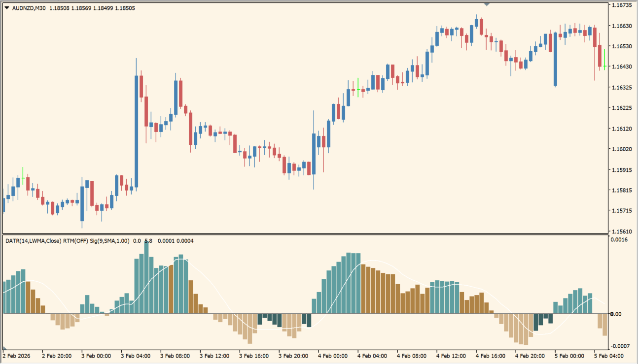Viewport: 638px width, 364px height.
Task: Open the dropdown arrow beside AUDNZD,M30
Action: coord(6,8)
